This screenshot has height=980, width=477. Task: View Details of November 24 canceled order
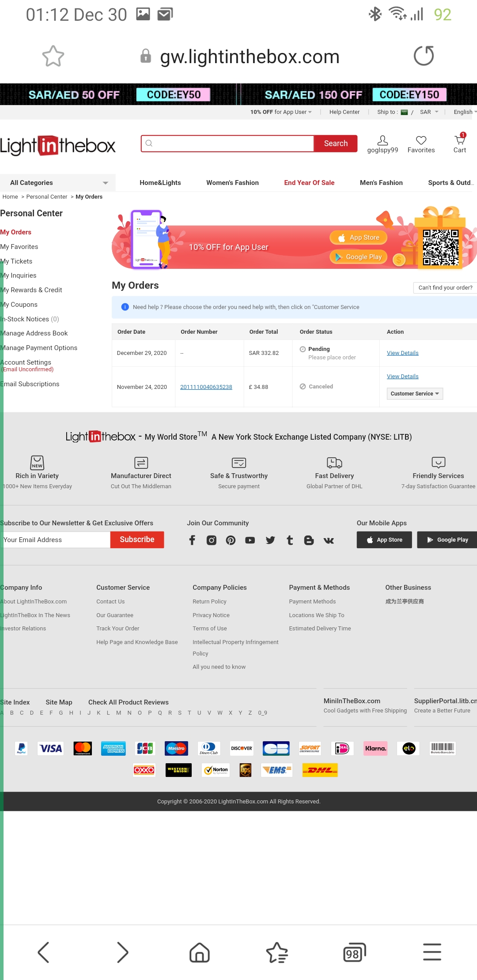(402, 376)
